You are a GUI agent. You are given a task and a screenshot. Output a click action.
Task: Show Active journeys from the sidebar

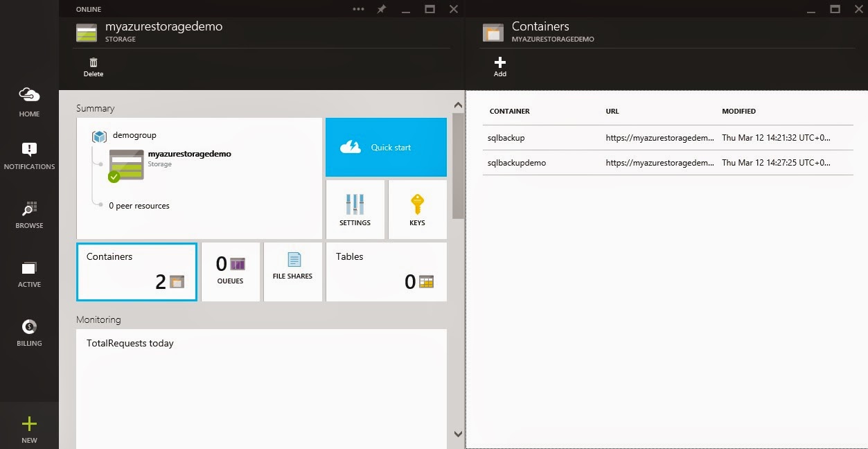click(29, 273)
